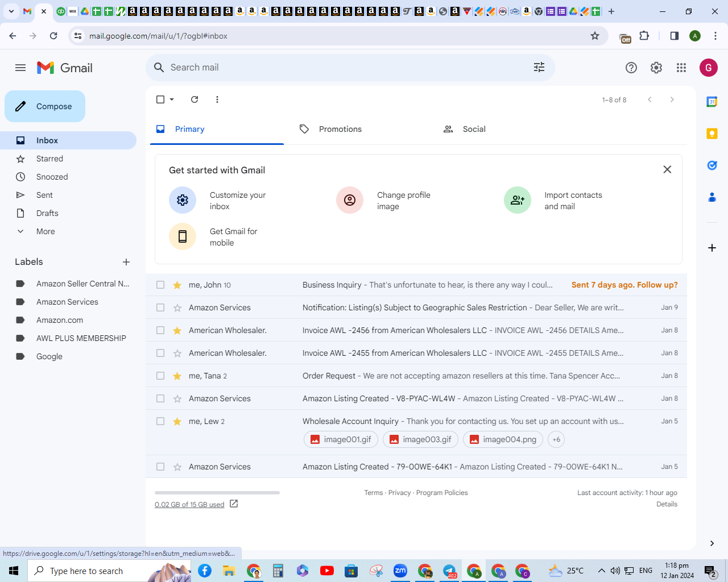This screenshot has width=728, height=582.
Task: Unstar the Wholesale Account Inquiry email
Action: pos(177,421)
